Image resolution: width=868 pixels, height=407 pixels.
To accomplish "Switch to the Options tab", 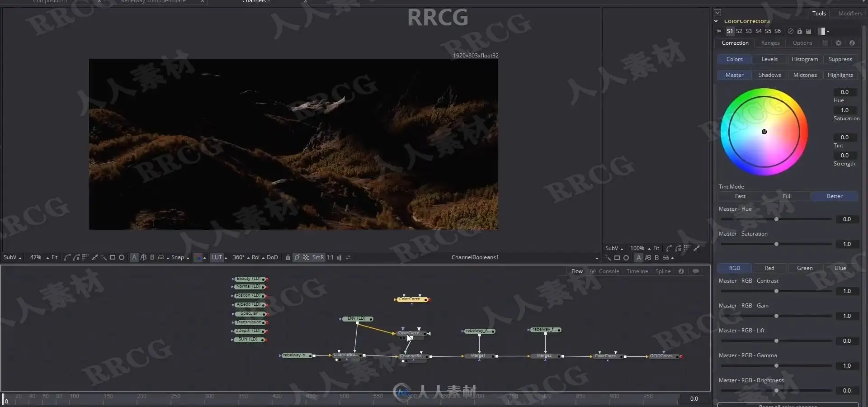I will [x=802, y=43].
